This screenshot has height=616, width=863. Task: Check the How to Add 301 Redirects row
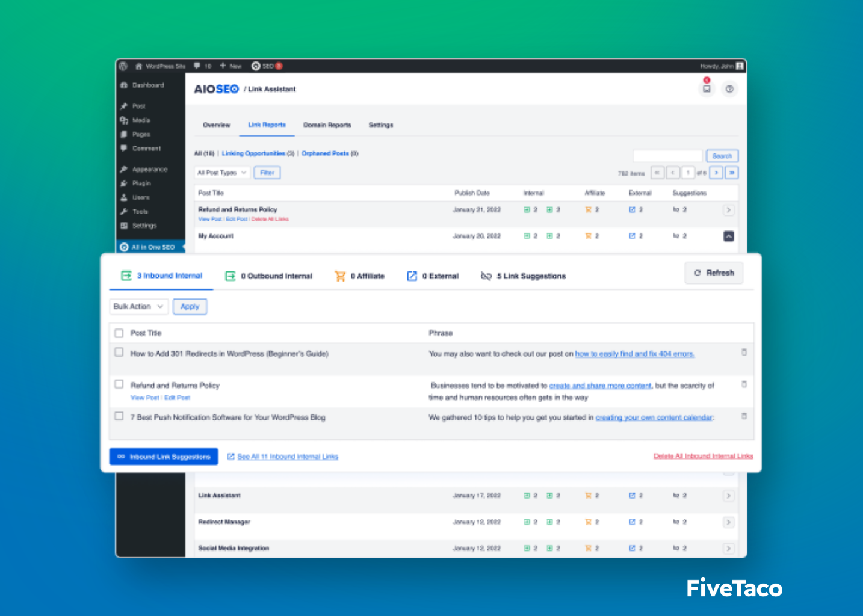tap(119, 353)
